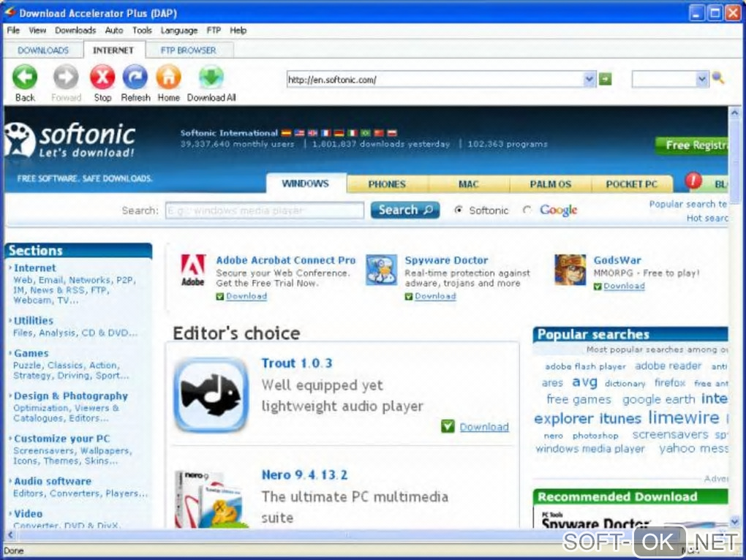Screen dimensions: 746x560
Task: Click the Free Registration button
Action: [692, 145]
